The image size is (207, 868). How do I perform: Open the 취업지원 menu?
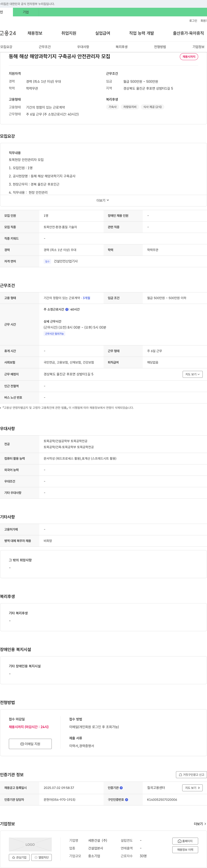coord(69,33)
